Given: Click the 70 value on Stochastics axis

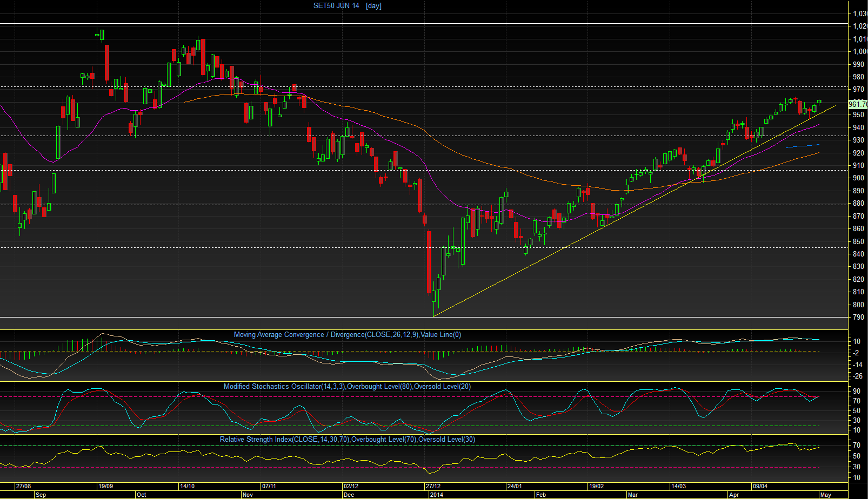Looking at the screenshot, I should [857, 401].
